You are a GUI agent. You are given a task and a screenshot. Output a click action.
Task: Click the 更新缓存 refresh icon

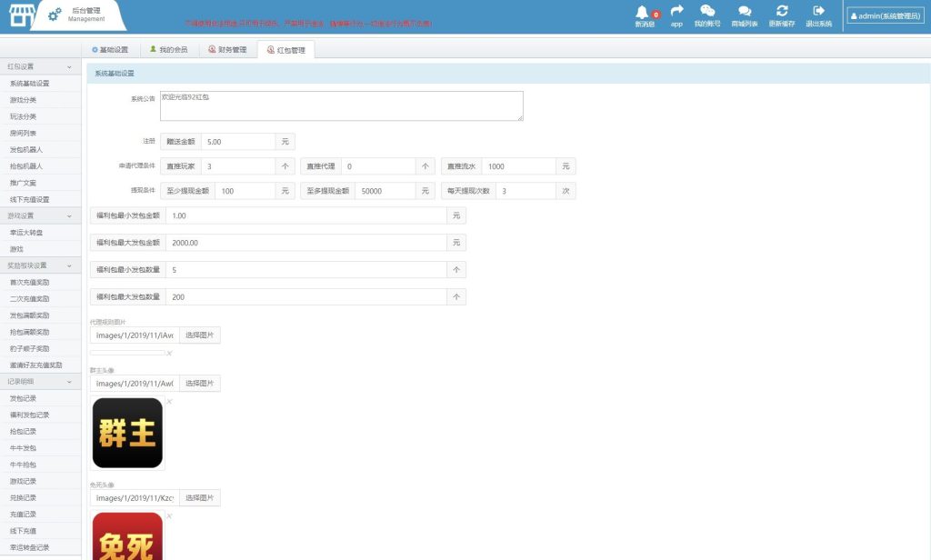(x=781, y=11)
